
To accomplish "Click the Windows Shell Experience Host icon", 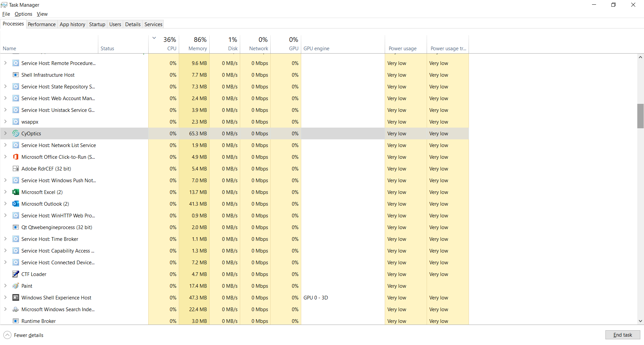I will click(x=16, y=297).
